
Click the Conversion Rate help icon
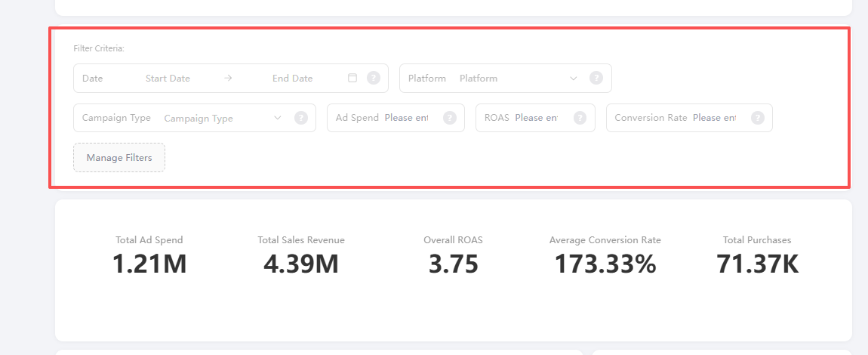tap(757, 118)
